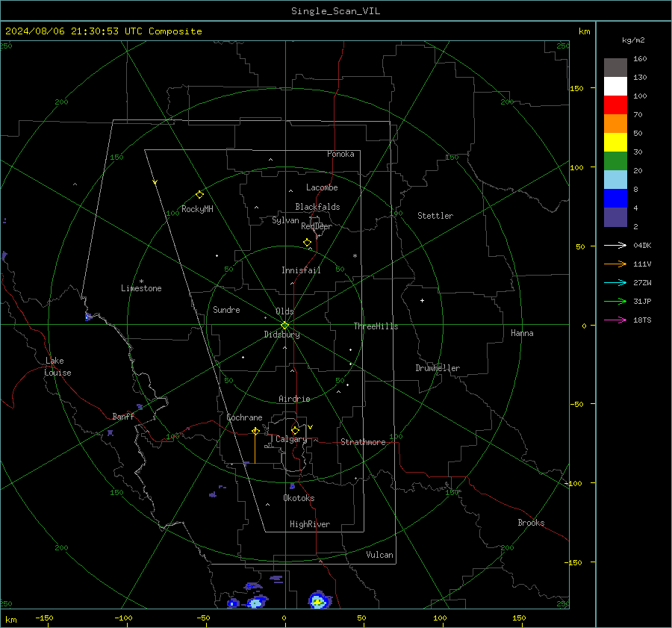Click the radar center diamond at Didsbury

[284, 326]
